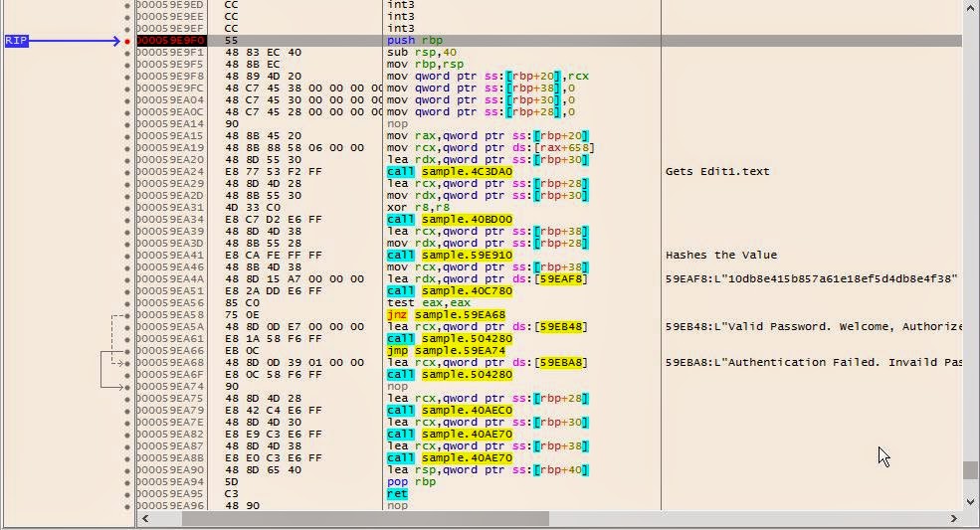Viewport: 980px width, 530px height.
Task: Toggle breakpoint dot at address 0059EA41
Action: (x=127, y=256)
